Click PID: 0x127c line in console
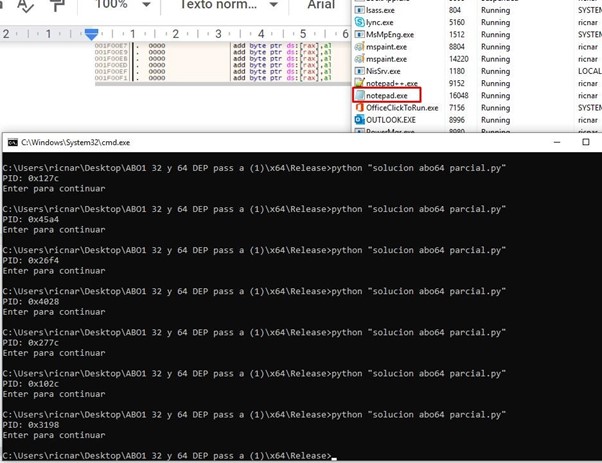The image size is (602, 463). coord(31,179)
